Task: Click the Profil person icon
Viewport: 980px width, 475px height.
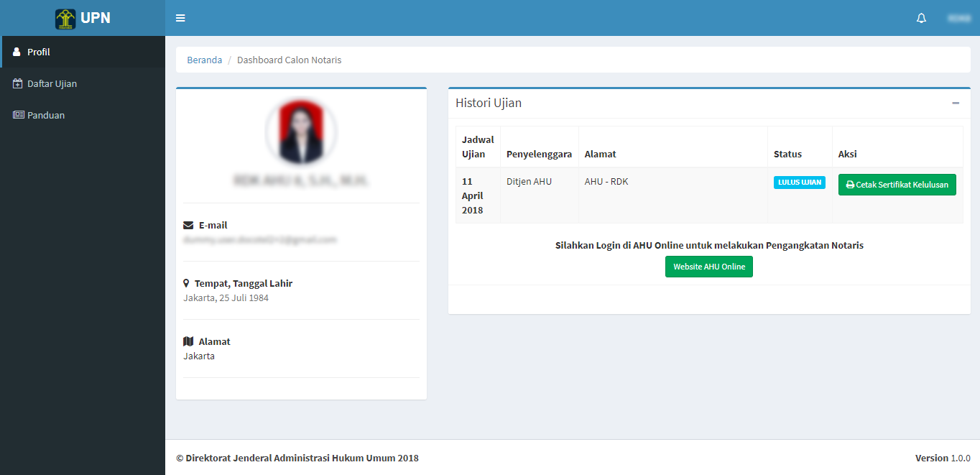Action: point(17,52)
